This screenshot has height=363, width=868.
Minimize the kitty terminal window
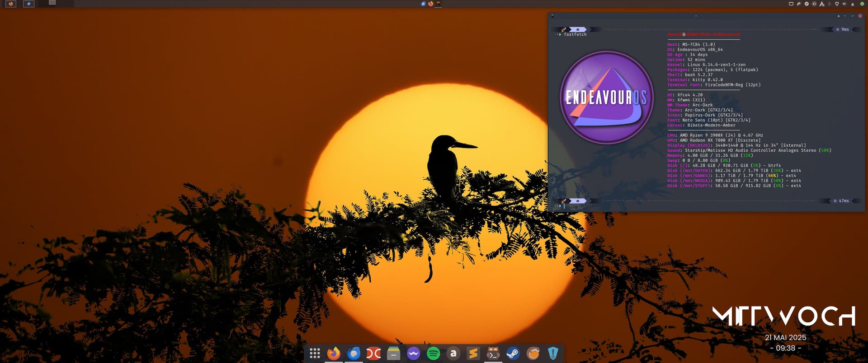pyautogui.click(x=845, y=16)
